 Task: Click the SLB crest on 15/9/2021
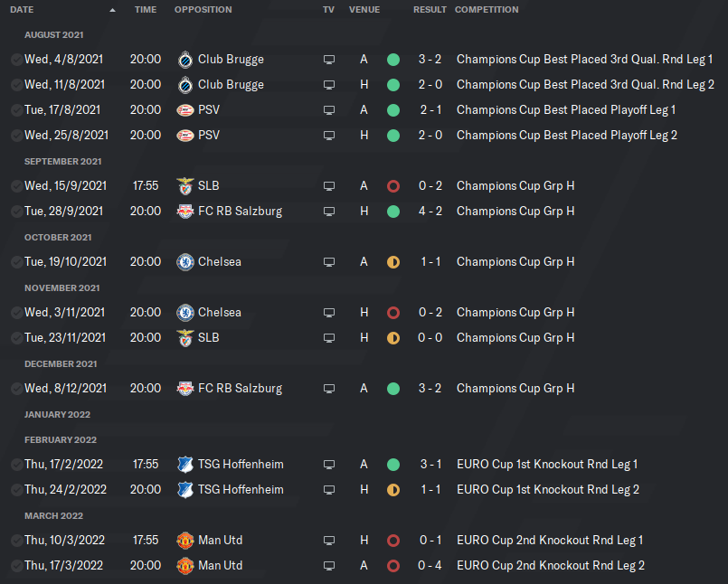coord(185,186)
